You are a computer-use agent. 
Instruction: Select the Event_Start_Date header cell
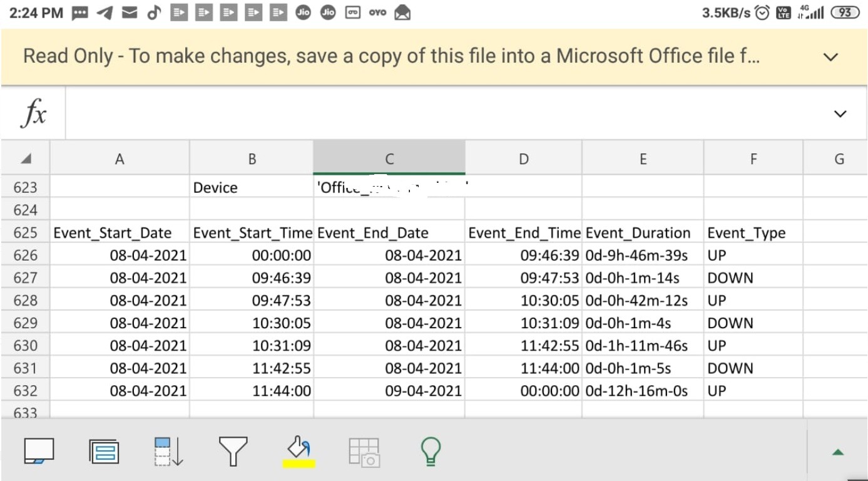120,232
